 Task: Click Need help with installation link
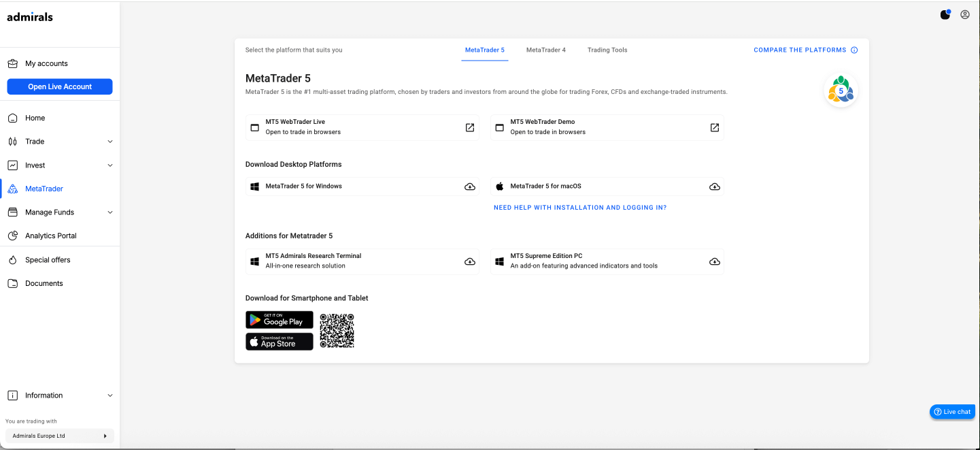(x=580, y=208)
